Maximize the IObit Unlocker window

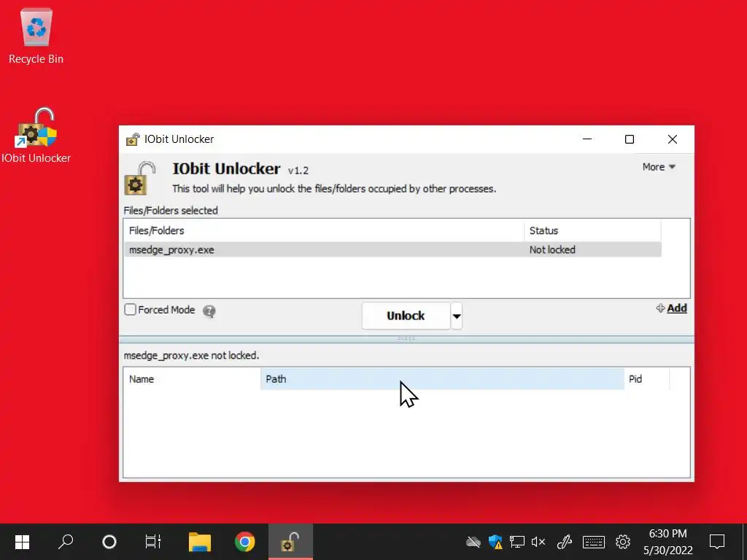(x=630, y=139)
